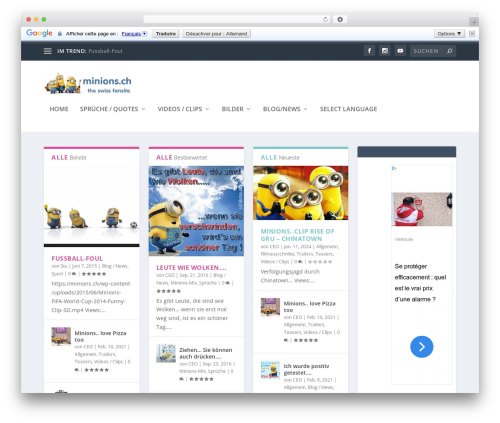Open the Select Language menu item
The width and height of the screenshot is (500, 423).
point(348,109)
